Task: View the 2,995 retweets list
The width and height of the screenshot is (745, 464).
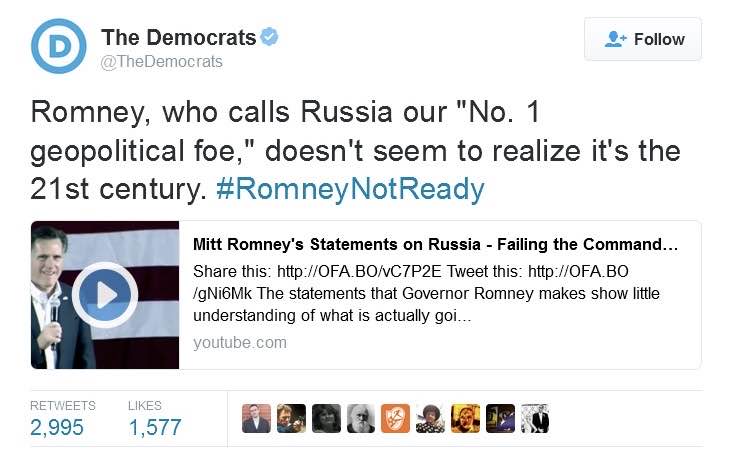Action: [x=57, y=428]
